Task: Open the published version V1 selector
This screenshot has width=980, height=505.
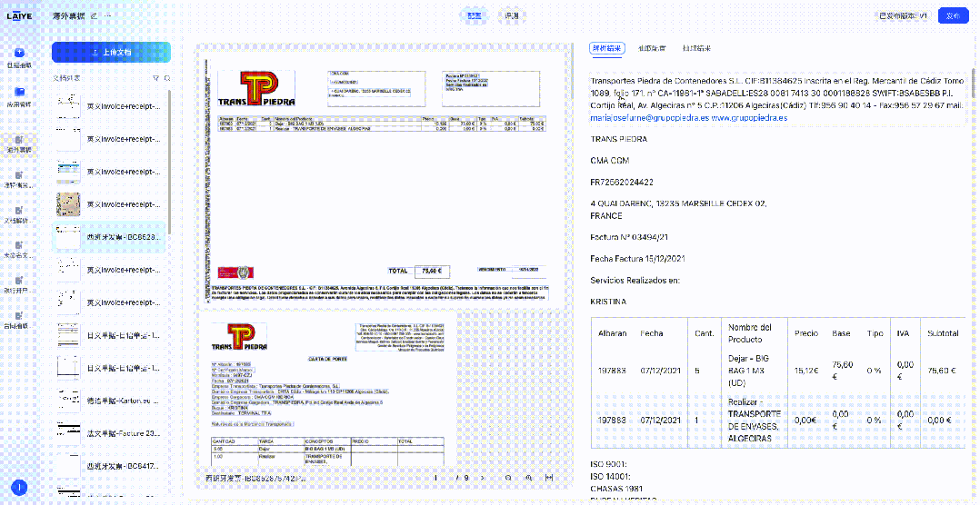Action: click(x=903, y=16)
